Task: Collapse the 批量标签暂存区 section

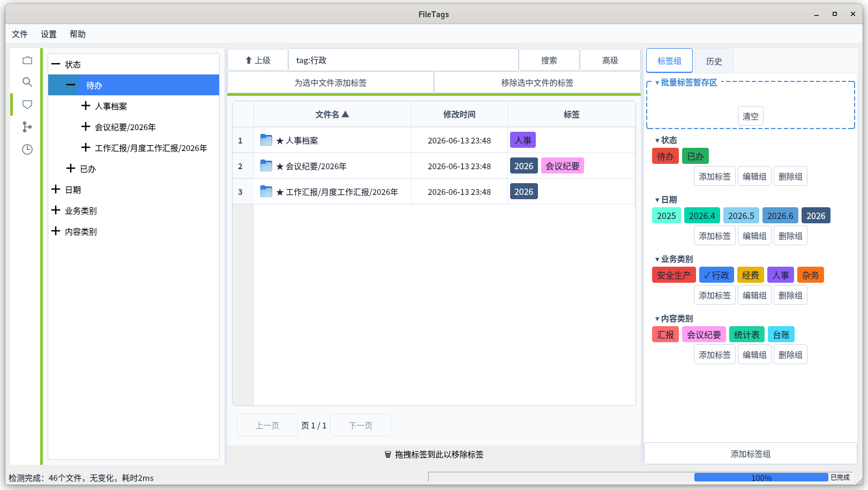Action: [657, 82]
